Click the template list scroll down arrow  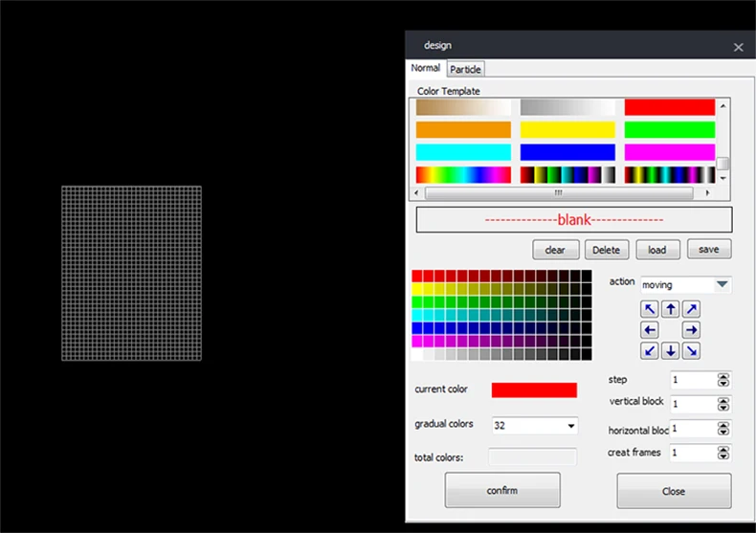pyautogui.click(x=723, y=178)
